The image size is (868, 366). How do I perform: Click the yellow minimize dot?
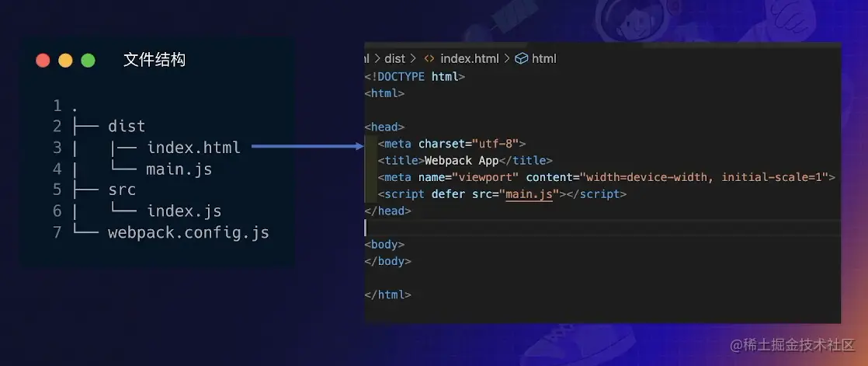pyautogui.click(x=65, y=61)
